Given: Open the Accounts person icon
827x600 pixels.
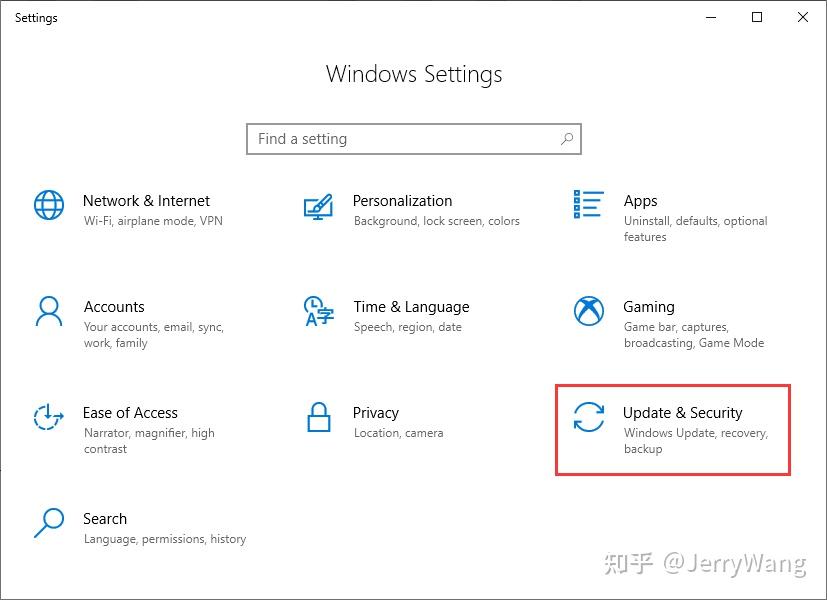Looking at the screenshot, I should click(x=49, y=311).
